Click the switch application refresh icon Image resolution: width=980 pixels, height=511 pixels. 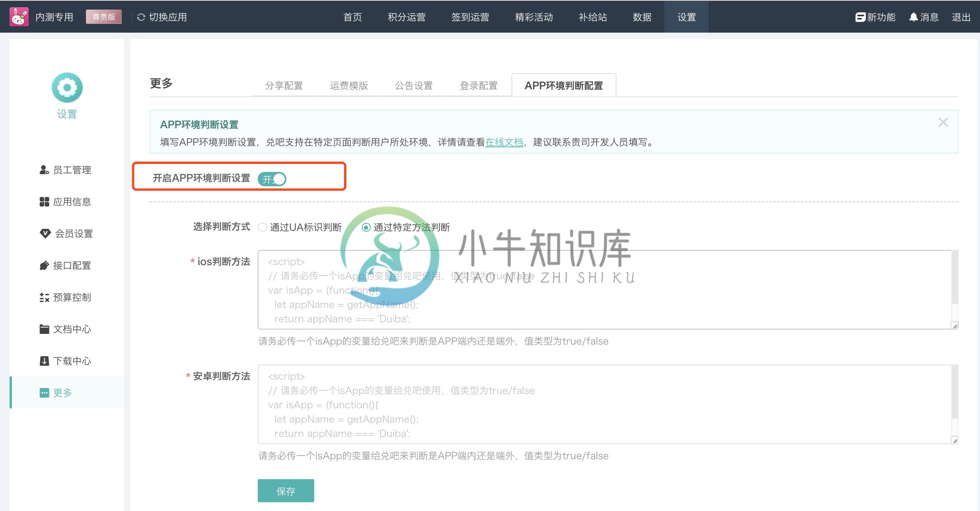(141, 17)
